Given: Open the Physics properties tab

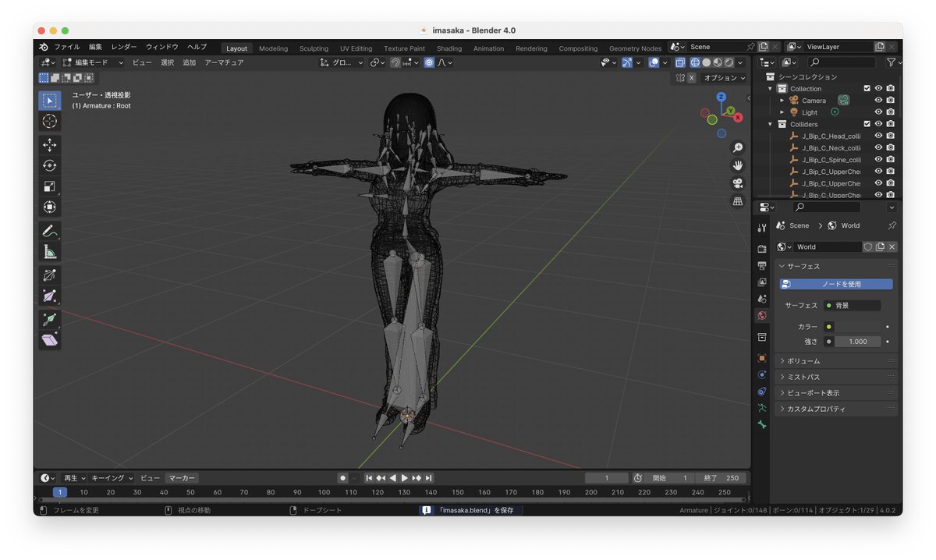Looking at the screenshot, I should pos(762,374).
